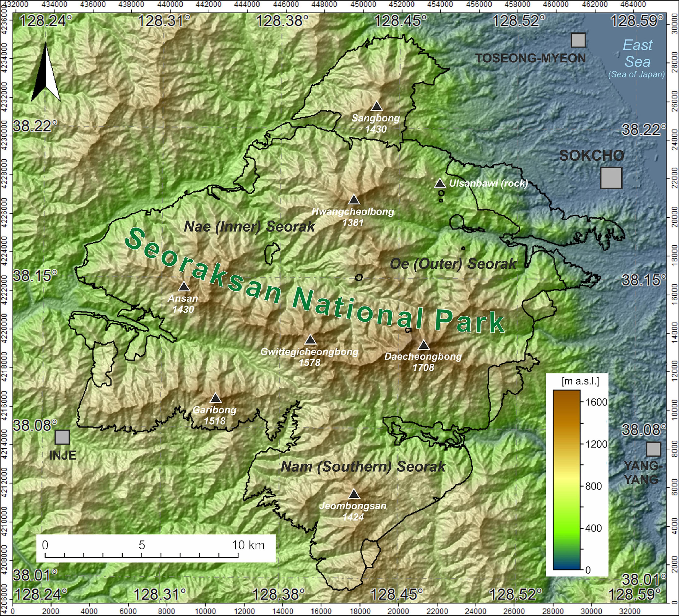Click the Sokcho city square marker
Image resolution: width=679 pixels, height=616 pixels.
611,178
